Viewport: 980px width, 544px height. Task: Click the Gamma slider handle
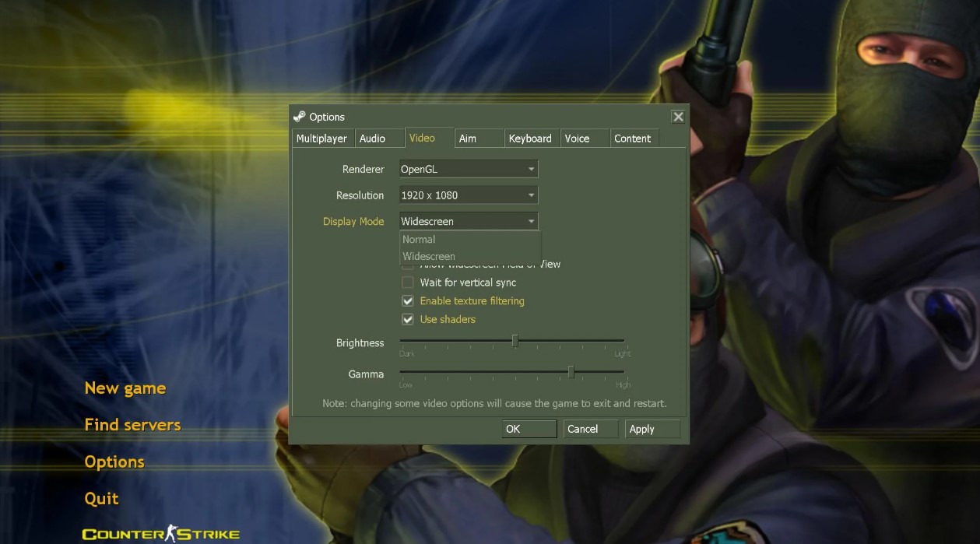(571, 372)
